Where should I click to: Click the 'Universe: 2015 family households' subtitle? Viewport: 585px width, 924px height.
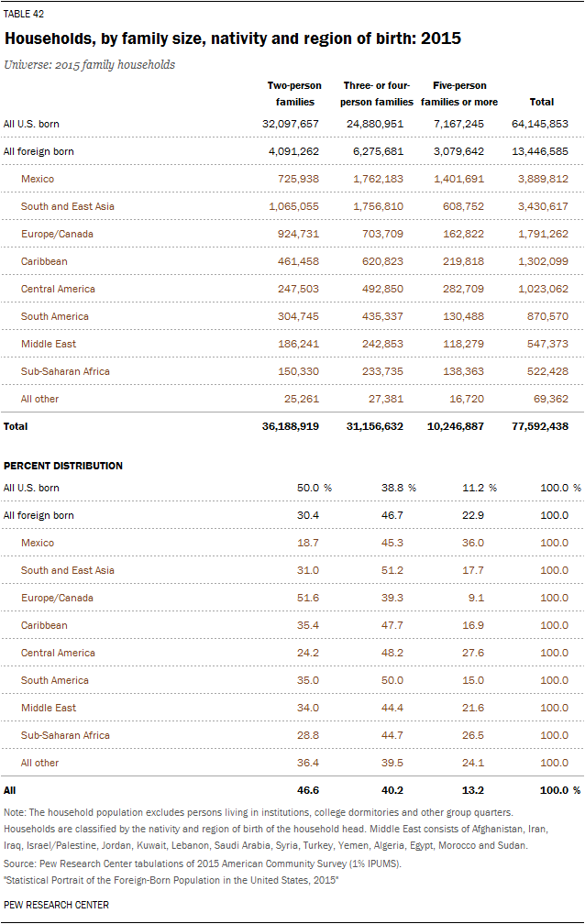89,65
